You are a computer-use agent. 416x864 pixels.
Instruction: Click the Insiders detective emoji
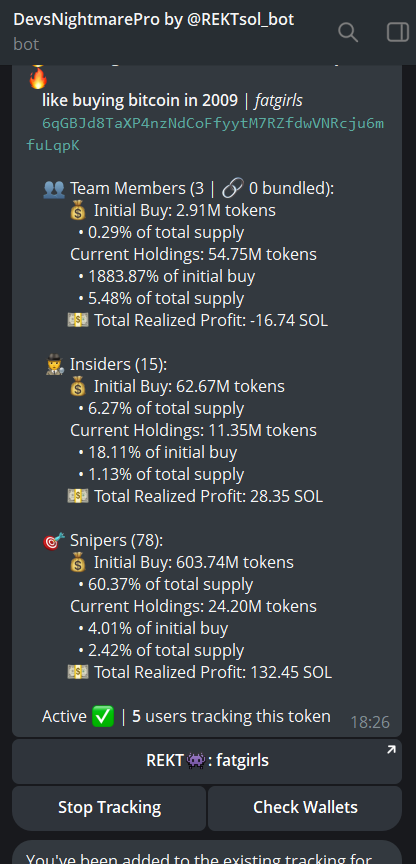point(53,365)
